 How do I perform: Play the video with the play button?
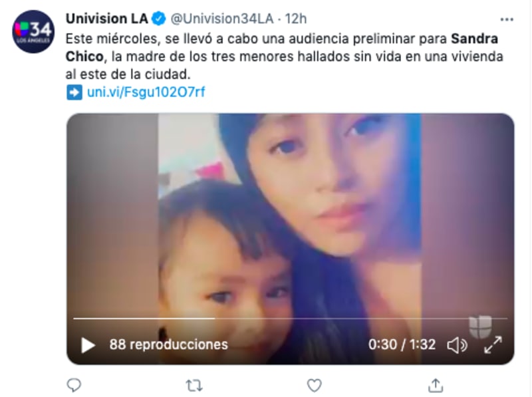click(x=88, y=345)
